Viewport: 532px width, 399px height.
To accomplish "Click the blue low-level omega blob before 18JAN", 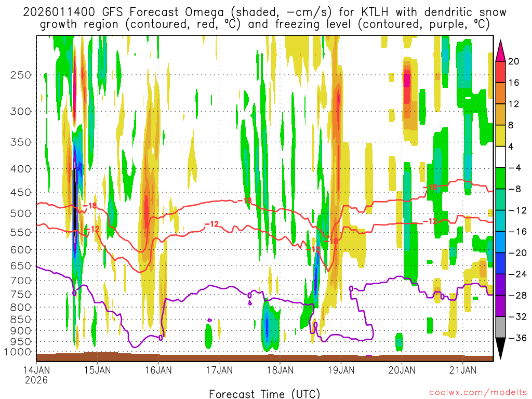I will 267,327.
